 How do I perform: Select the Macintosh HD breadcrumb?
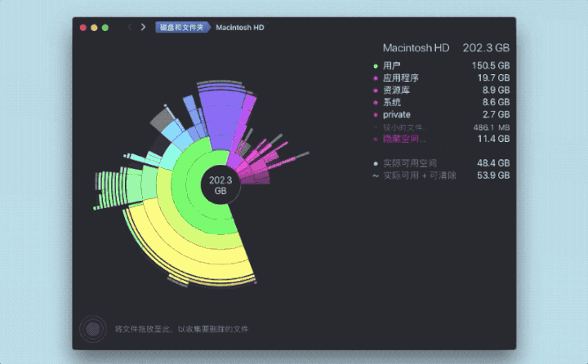tap(239, 27)
